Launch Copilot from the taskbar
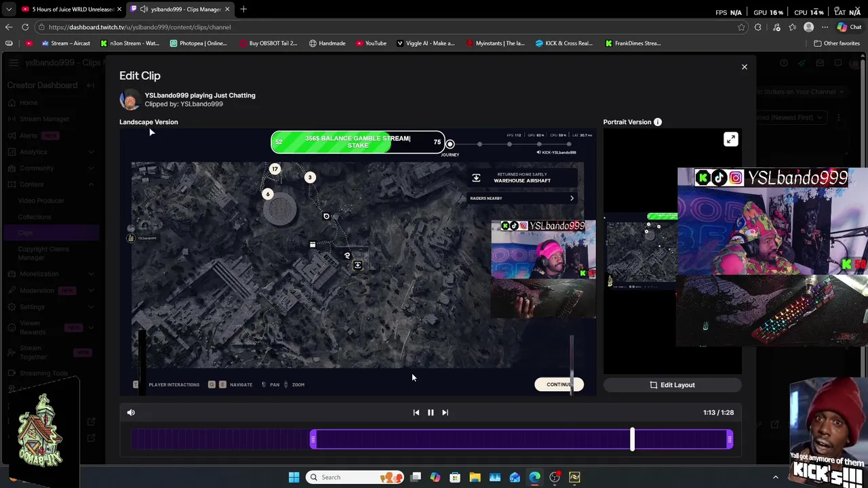Screen dimensions: 868x488 (x=435, y=477)
